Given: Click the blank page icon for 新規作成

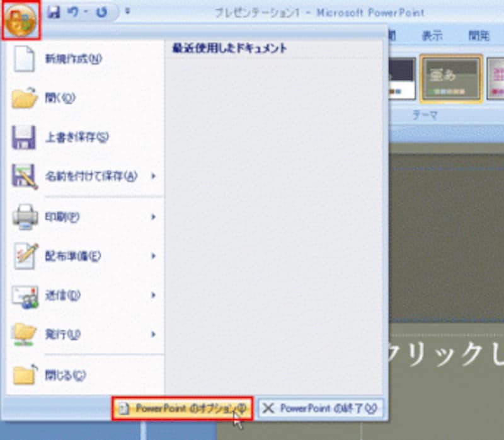Looking at the screenshot, I should point(24,59).
